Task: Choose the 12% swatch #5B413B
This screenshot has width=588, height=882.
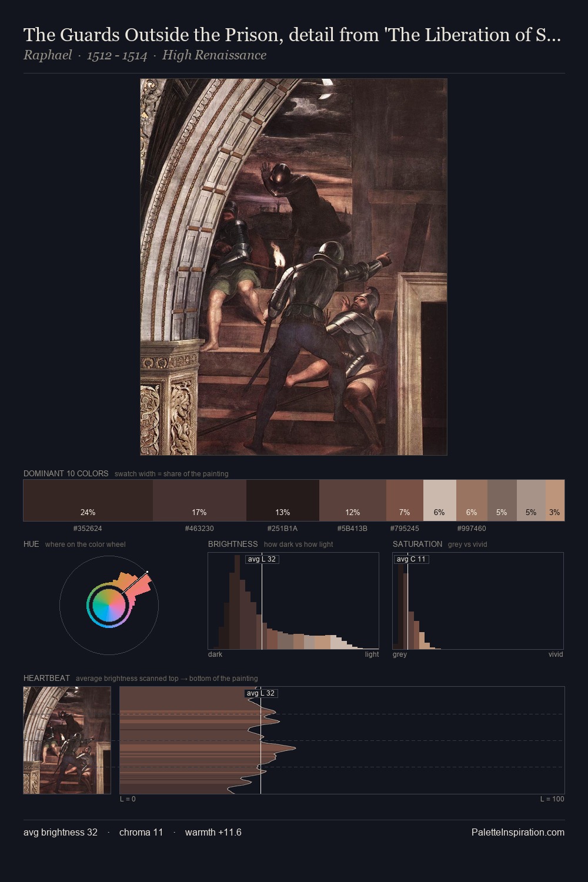Action: click(353, 500)
